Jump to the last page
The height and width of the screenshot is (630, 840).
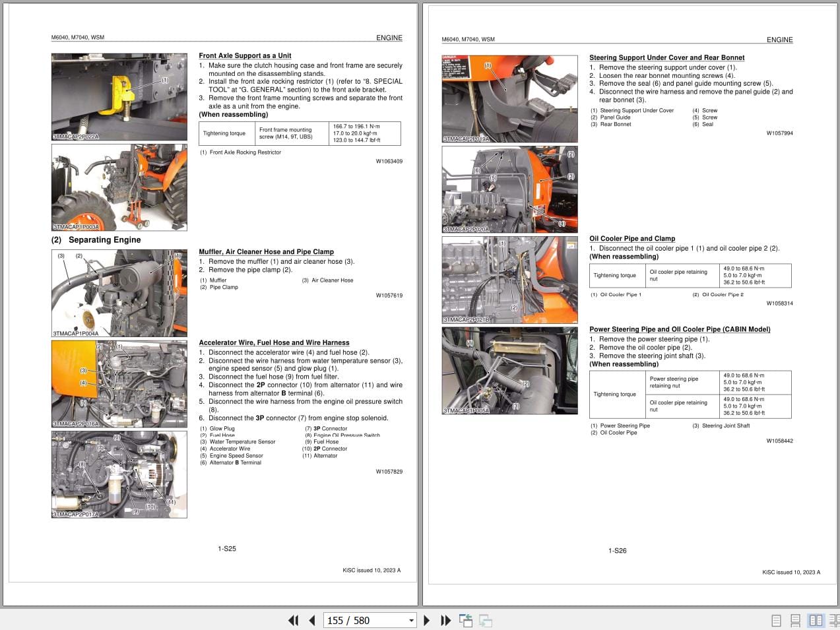[445, 620]
